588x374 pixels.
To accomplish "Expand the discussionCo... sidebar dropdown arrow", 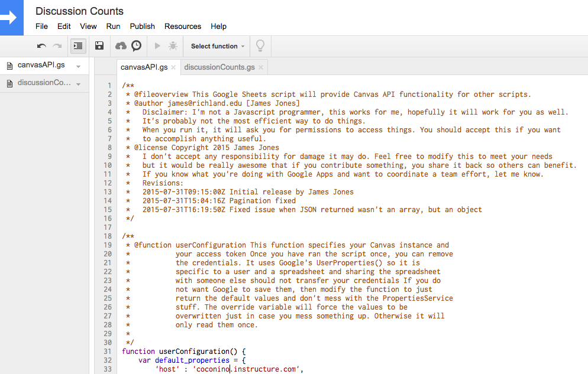I will pos(78,84).
